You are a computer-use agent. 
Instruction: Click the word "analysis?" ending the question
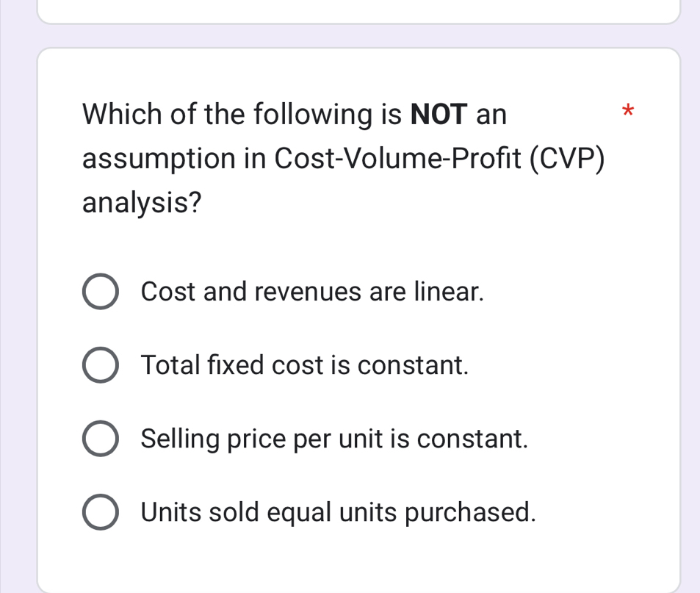point(142,203)
